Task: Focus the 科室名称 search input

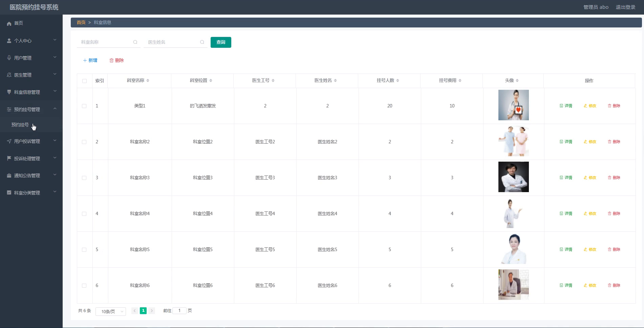Action: point(108,42)
